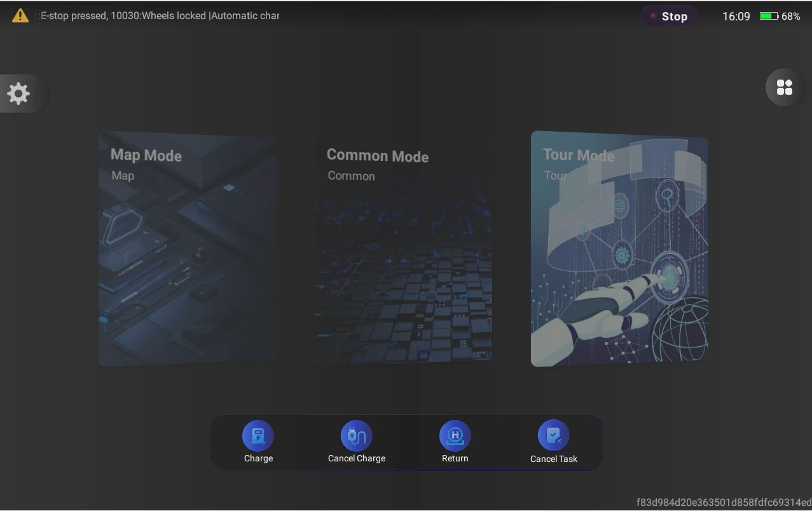Select the Common Mode card
This screenshot has height=511, width=812.
(x=403, y=249)
